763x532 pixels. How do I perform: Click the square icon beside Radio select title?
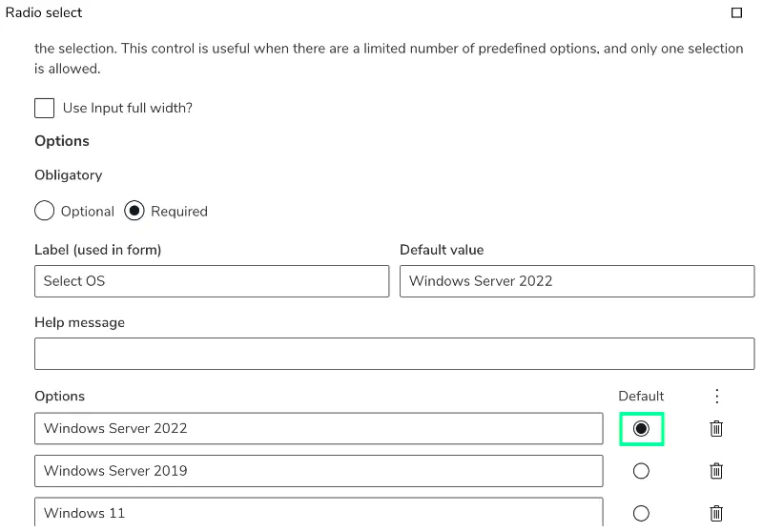736,12
